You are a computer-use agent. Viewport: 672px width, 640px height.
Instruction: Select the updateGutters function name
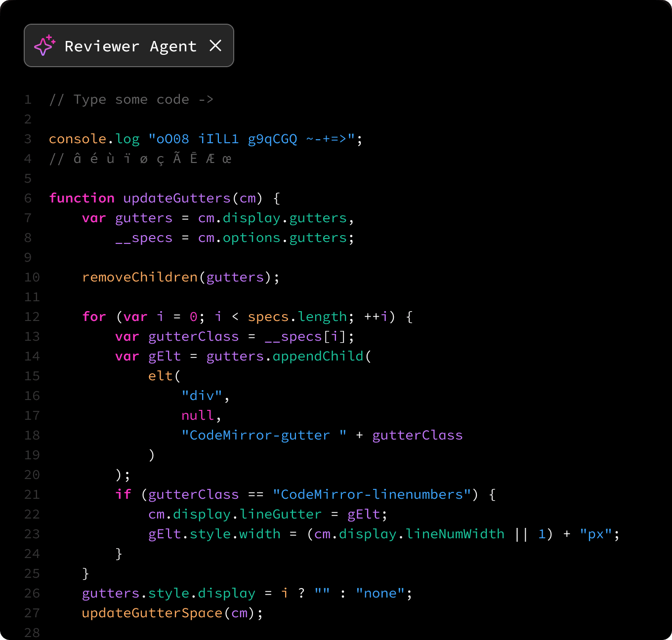coord(176,198)
